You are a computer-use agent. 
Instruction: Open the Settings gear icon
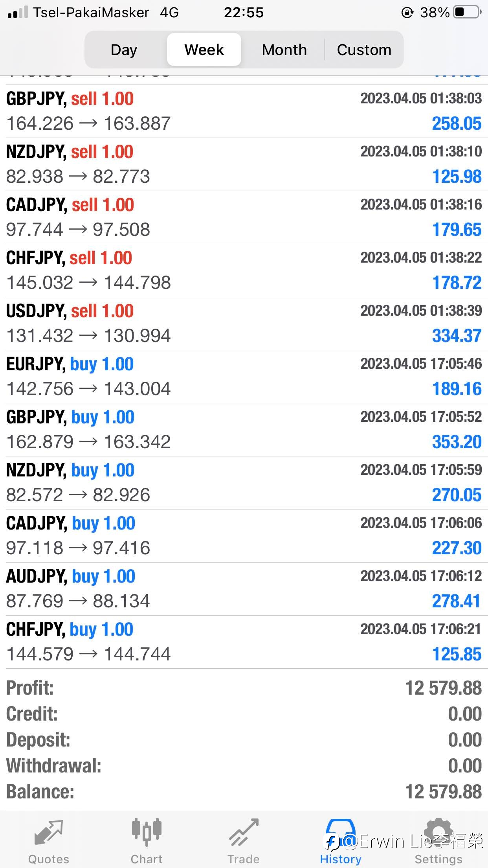pos(438,832)
